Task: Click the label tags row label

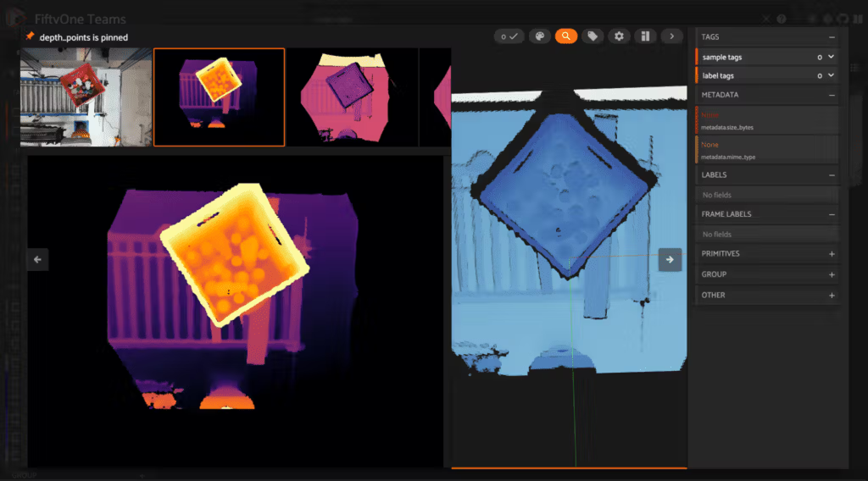Action: (x=718, y=75)
